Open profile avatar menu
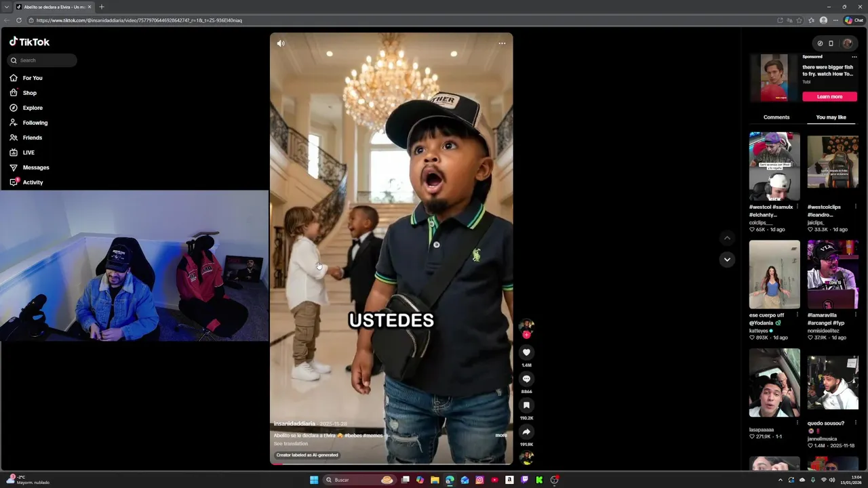Image resolution: width=868 pixels, height=488 pixels. [x=847, y=43]
